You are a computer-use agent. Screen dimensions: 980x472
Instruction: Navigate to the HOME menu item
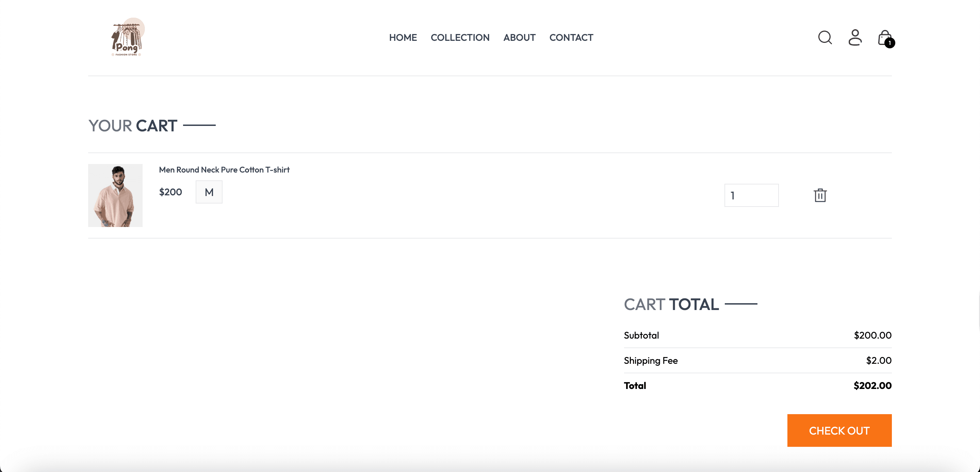[x=403, y=37]
